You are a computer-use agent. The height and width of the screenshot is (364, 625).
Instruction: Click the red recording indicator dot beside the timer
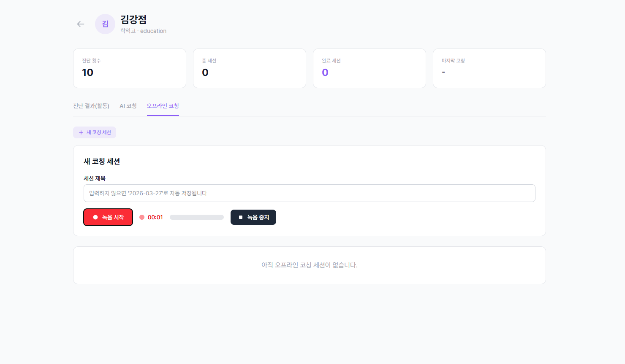(142, 217)
